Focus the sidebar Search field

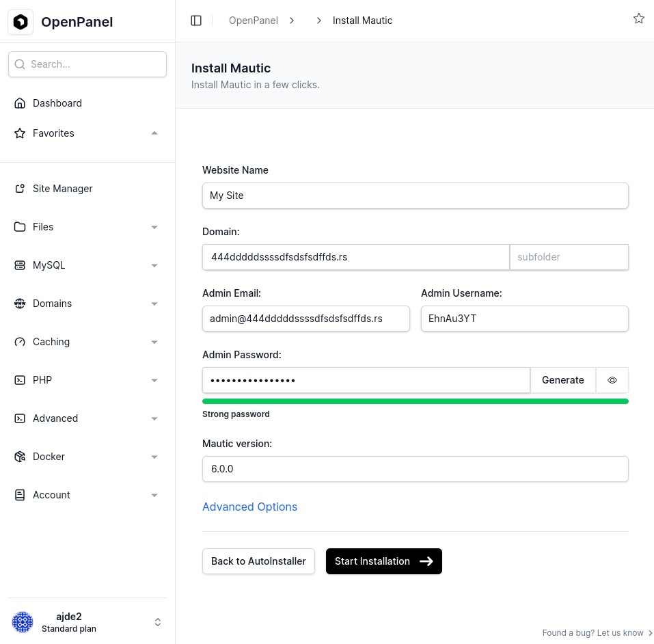pyautogui.click(x=87, y=64)
